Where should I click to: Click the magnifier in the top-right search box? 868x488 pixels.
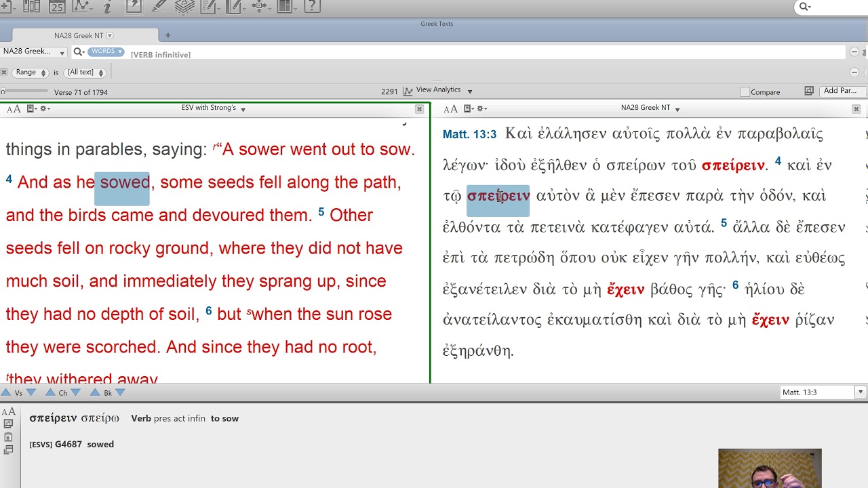tap(804, 7)
